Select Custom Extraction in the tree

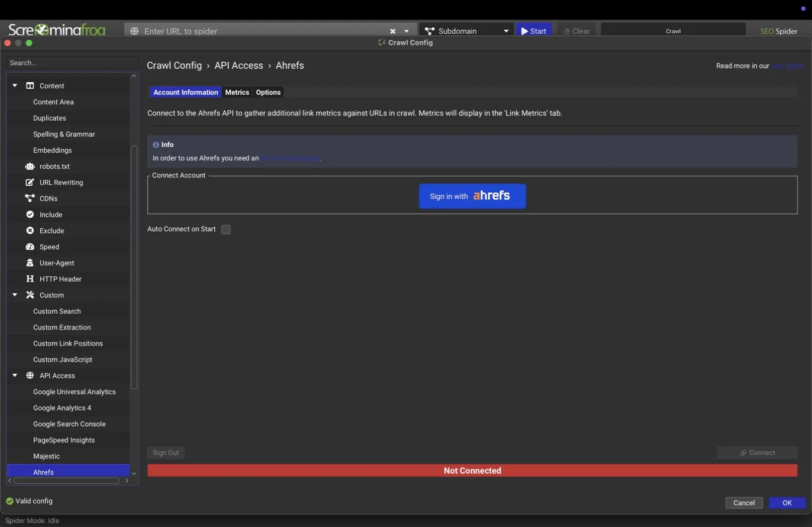coord(62,327)
